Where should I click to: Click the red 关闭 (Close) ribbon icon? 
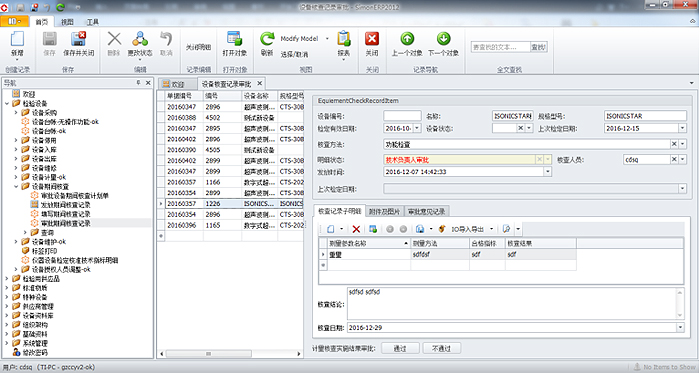point(372,39)
